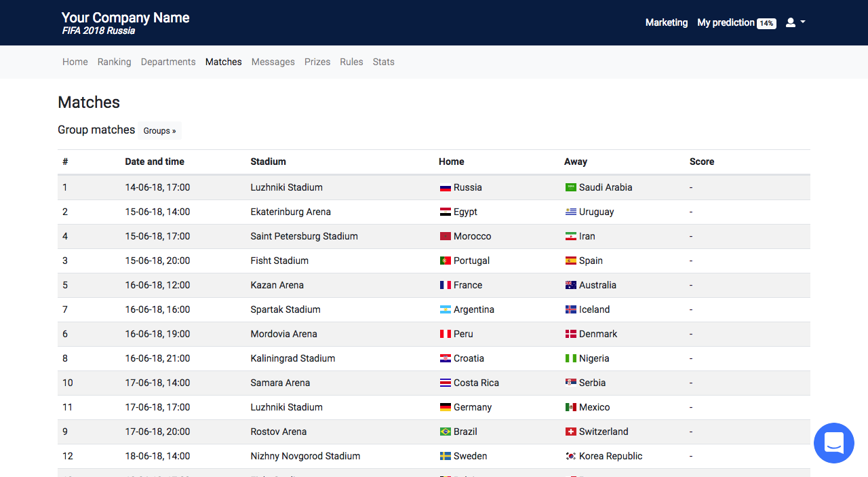
Task: Click the Russia flag icon
Action: pyautogui.click(x=446, y=188)
